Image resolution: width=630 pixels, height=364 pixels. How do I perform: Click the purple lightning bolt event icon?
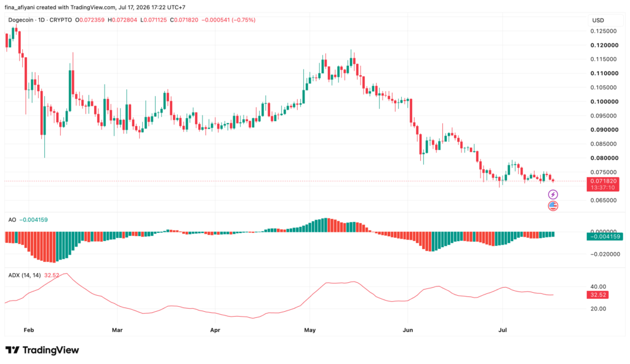tap(553, 195)
